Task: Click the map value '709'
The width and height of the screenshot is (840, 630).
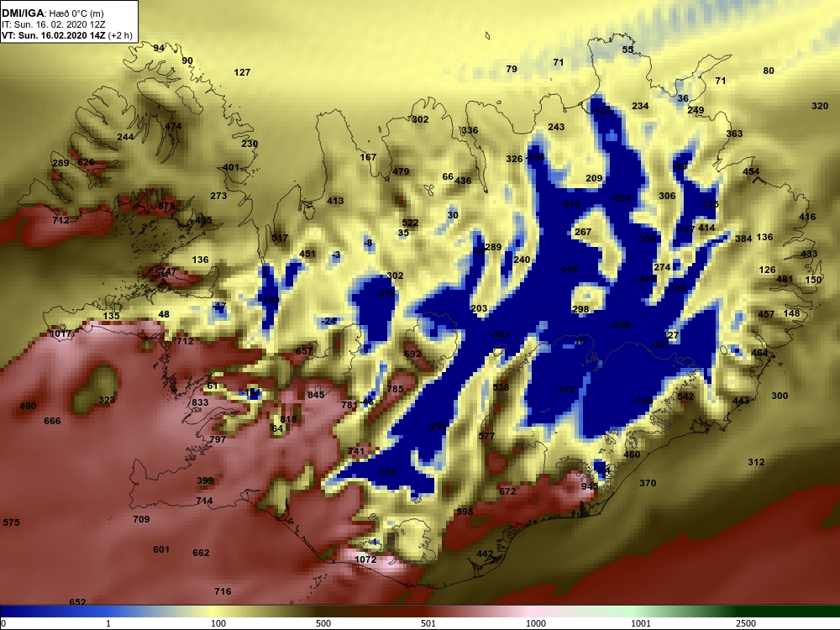Action: (141, 519)
